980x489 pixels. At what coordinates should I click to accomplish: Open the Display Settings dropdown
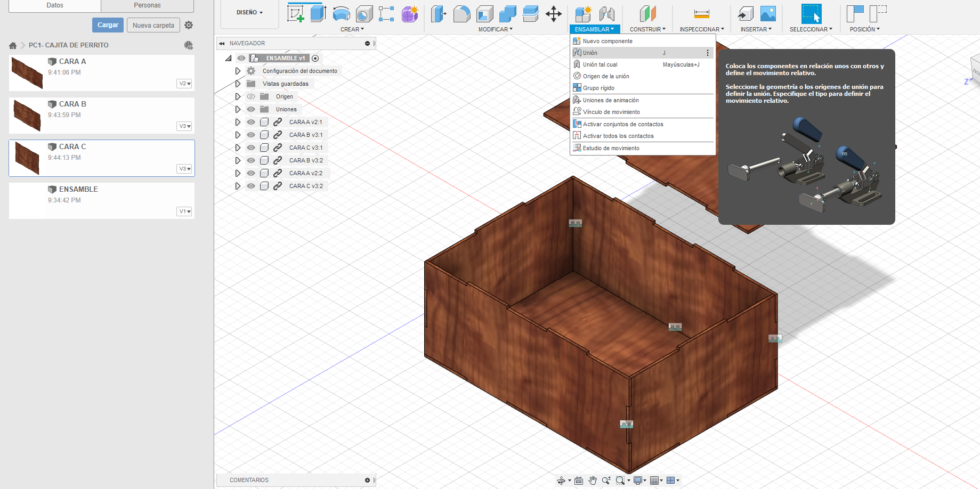639,480
